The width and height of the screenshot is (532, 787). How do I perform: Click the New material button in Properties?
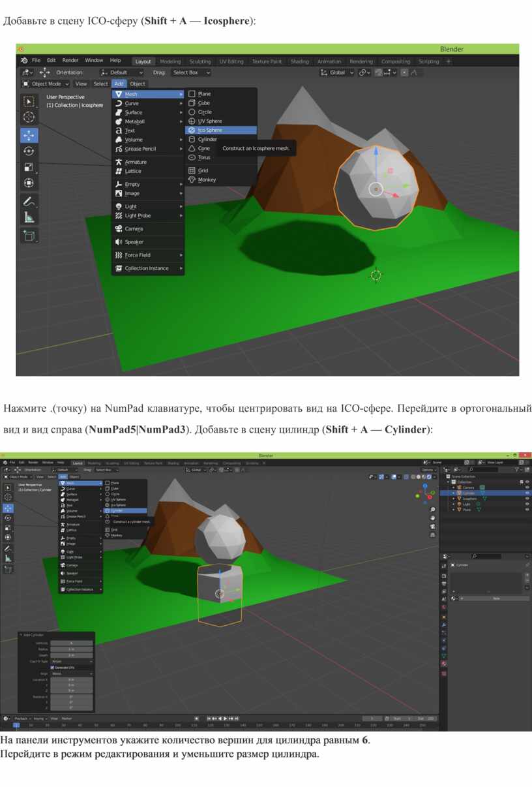(x=495, y=598)
